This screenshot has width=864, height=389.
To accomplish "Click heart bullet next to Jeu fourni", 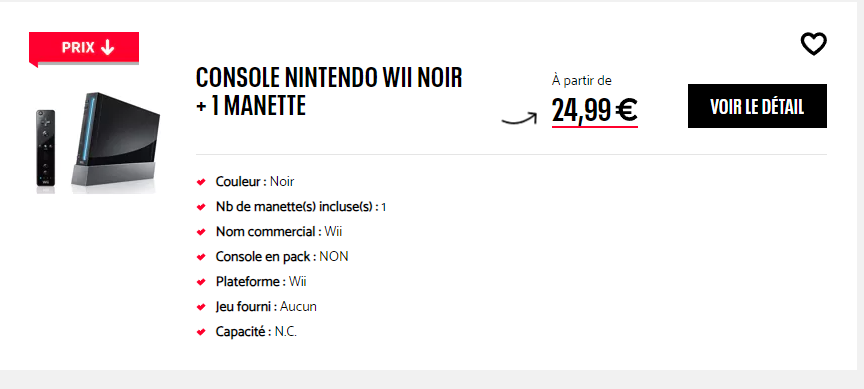I will coord(201,307).
